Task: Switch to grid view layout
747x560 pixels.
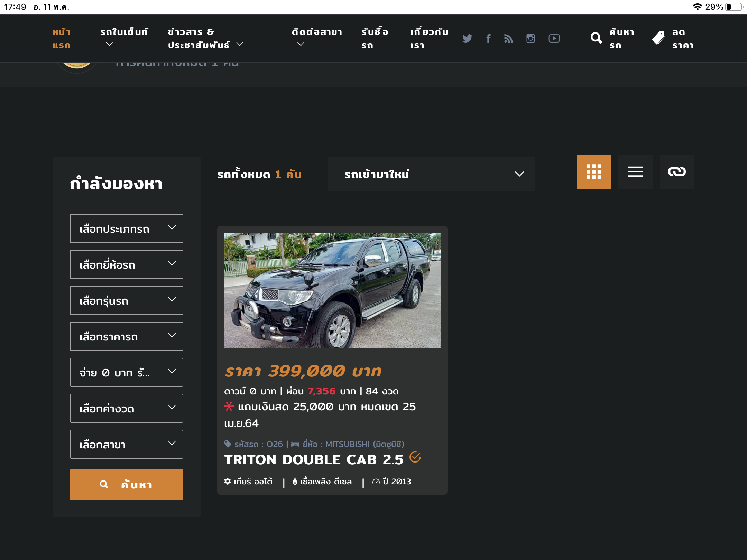Action: tap(594, 172)
